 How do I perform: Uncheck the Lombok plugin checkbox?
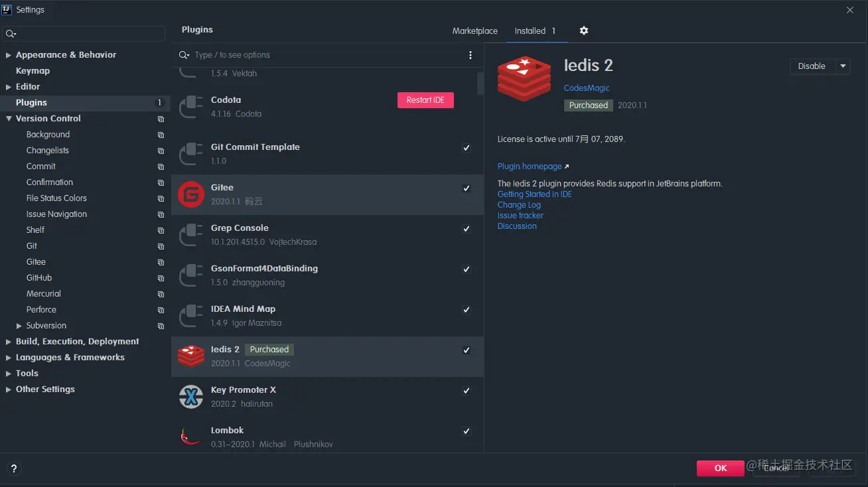[467, 431]
